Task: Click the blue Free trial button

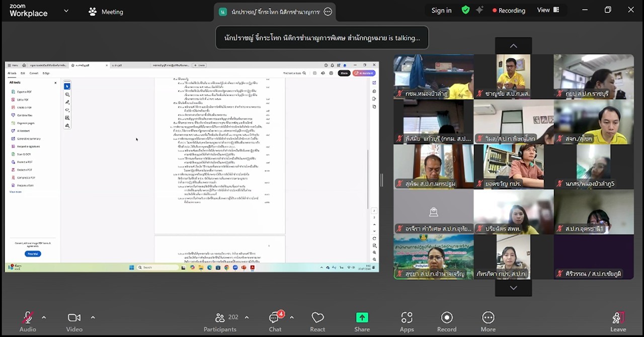Action: pos(33,254)
